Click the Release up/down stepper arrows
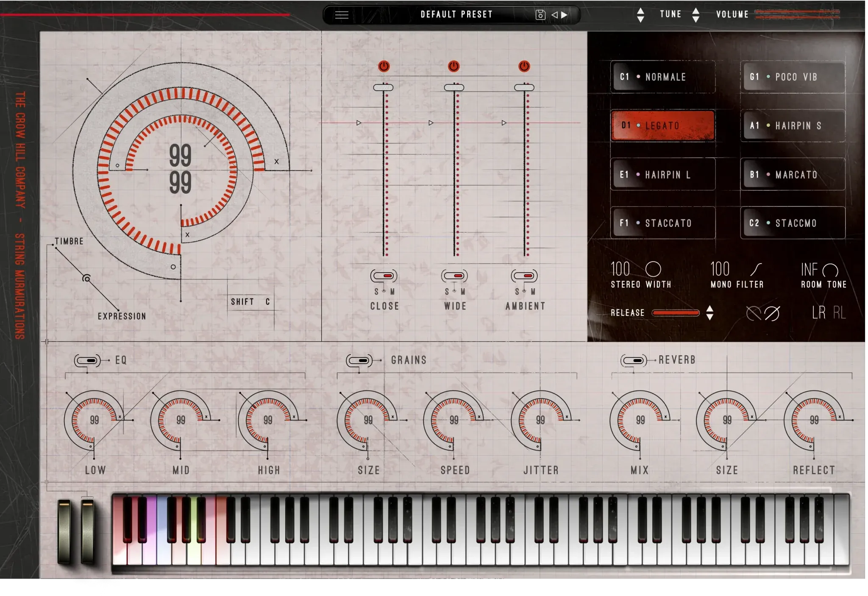Image resolution: width=868 pixels, height=596 pixels. point(710,313)
